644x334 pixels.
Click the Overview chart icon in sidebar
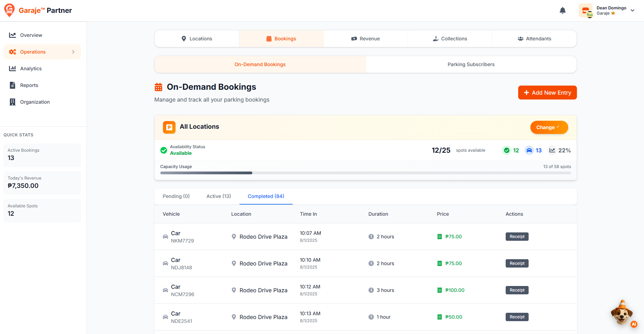click(x=13, y=35)
